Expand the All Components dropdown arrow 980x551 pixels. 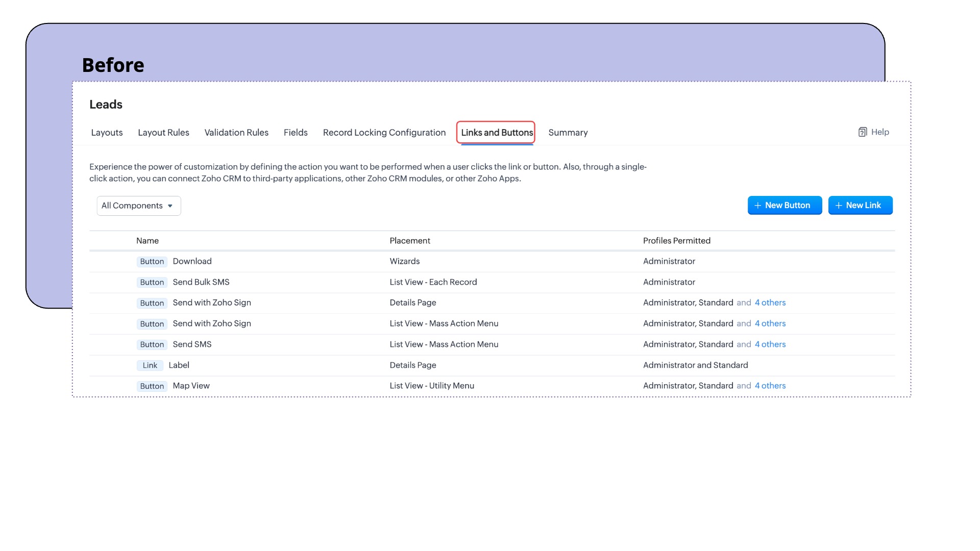[170, 206]
